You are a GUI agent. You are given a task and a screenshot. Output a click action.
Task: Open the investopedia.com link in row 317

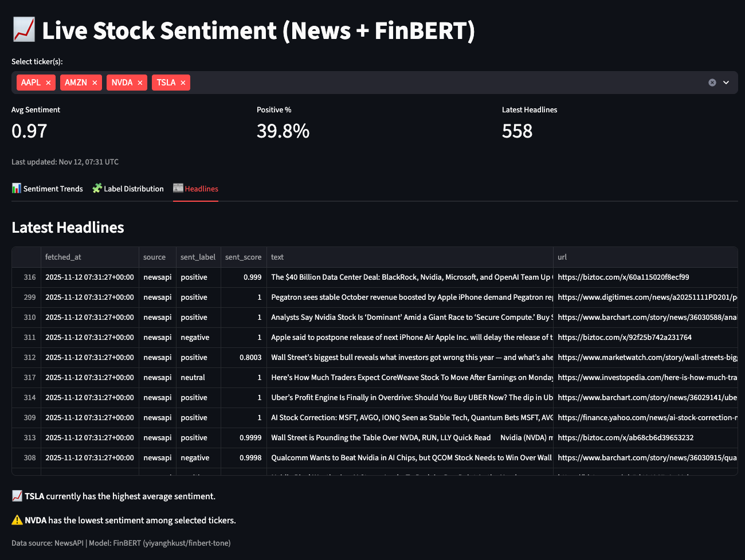tap(646, 378)
